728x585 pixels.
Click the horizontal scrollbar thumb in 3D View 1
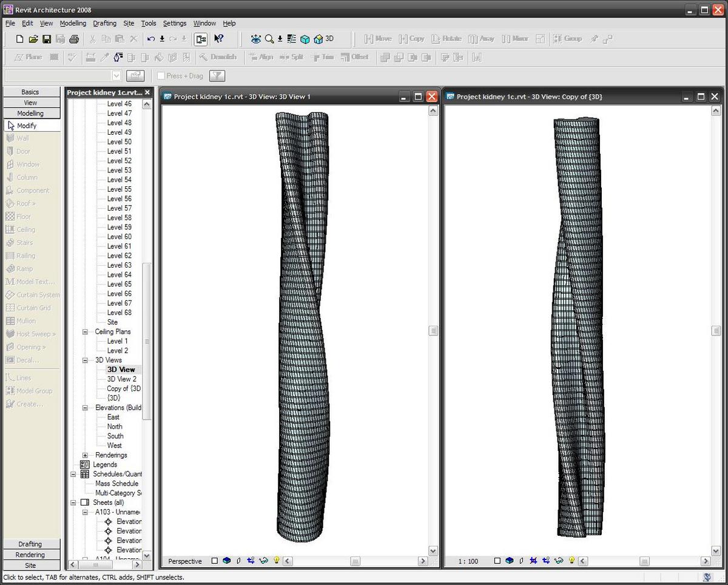click(x=356, y=561)
